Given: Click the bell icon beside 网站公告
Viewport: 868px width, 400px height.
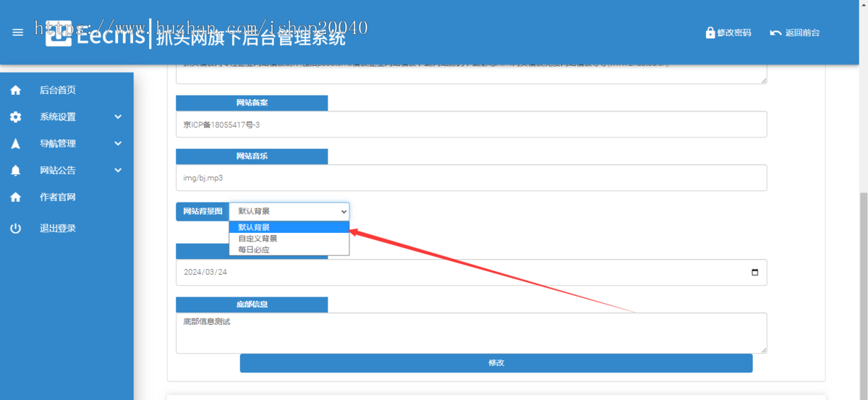Looking at the screenshot, I should click(16, 171).
